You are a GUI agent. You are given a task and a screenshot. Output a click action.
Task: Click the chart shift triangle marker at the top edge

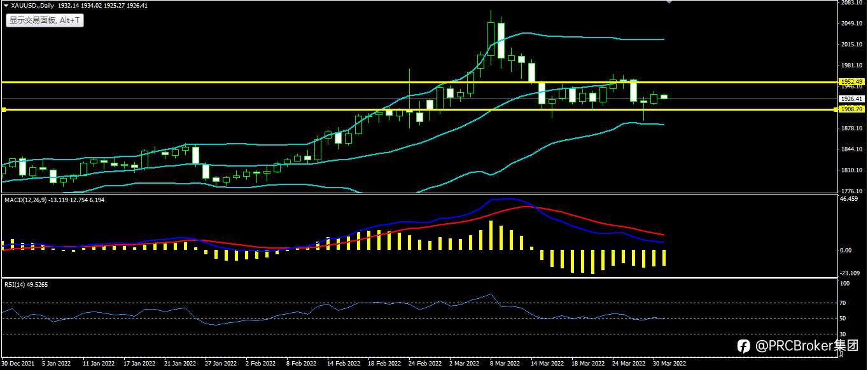(668, 3)
